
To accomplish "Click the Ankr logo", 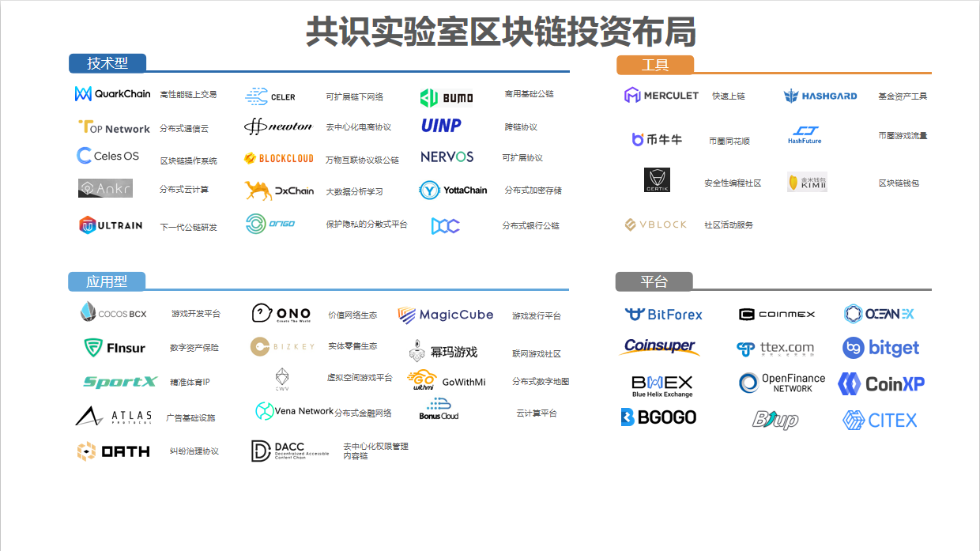I will pyautogui.click(x=105, y=188).
